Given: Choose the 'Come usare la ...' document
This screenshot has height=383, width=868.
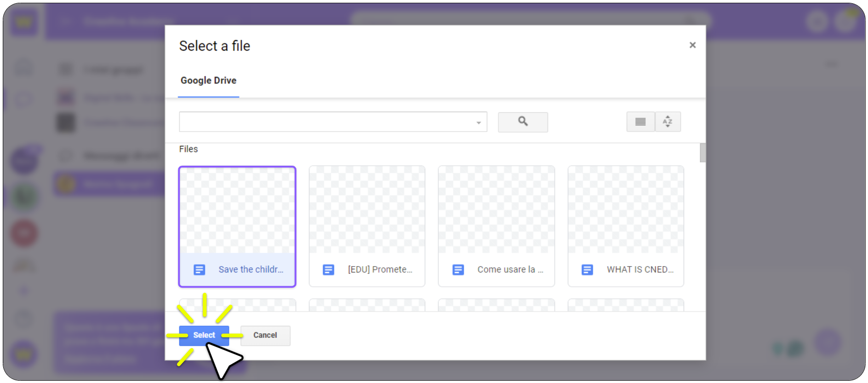Looking at the screenshot, I should point(497,226).
